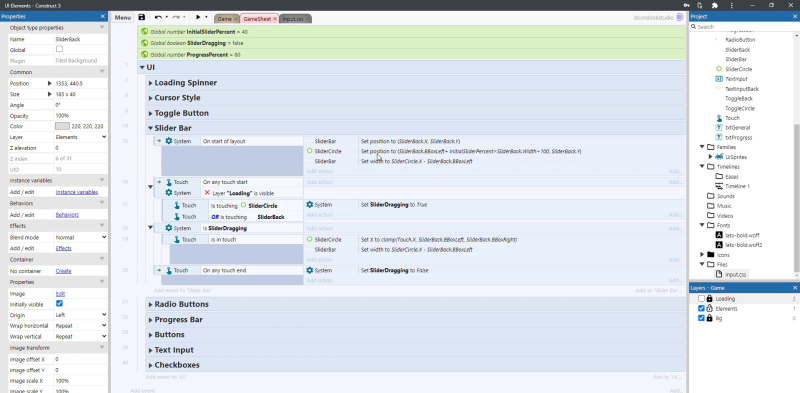Open the Layer dropdown set to Elements
800x393 pixels.
coord(81,137)
